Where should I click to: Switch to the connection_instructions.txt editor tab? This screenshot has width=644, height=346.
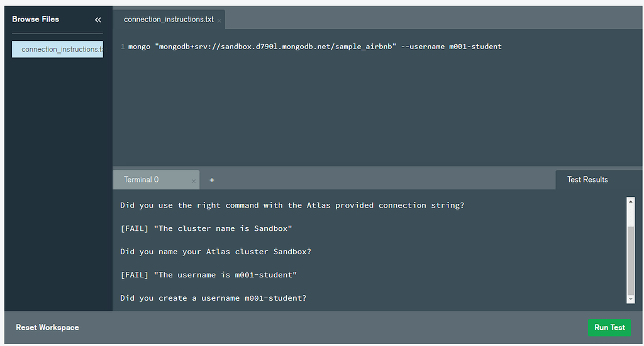[169, 20]
